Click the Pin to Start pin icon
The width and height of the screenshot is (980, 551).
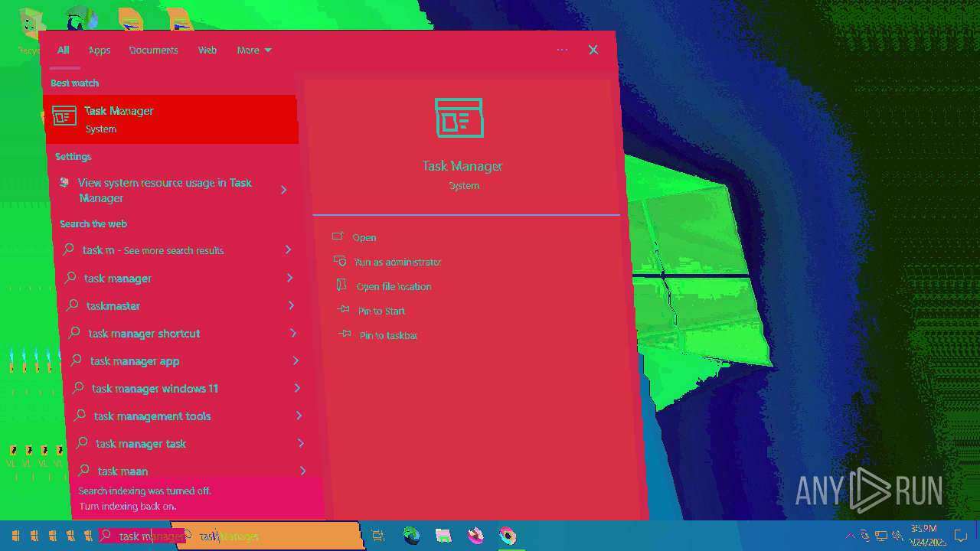point(343,310)
